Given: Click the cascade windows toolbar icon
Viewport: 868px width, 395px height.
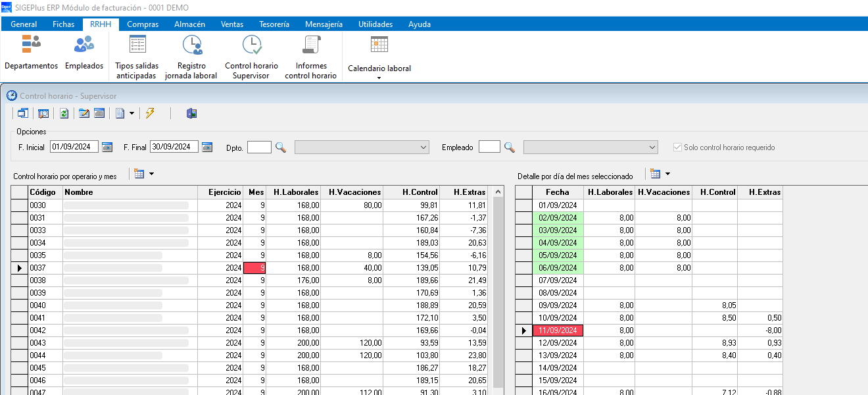Looking at the screenshot, I should coord(23,113).
